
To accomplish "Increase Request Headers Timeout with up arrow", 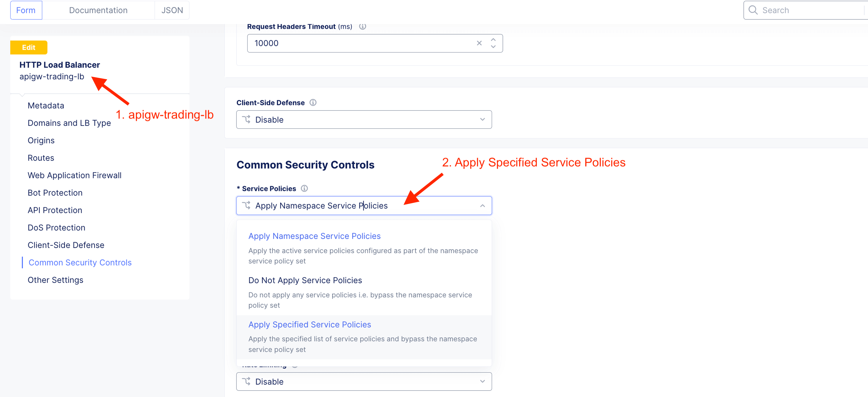I will pyautogui.click(x=493, y=39).
